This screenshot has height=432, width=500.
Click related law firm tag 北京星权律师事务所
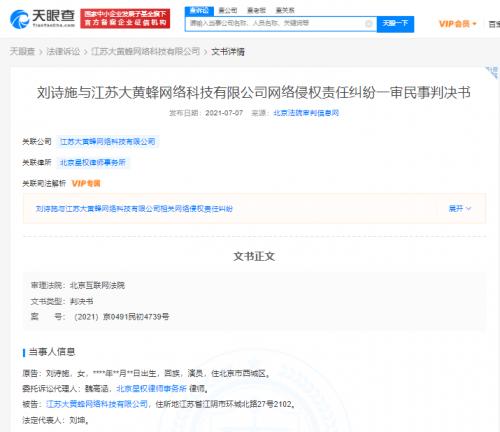coord(93,163)
